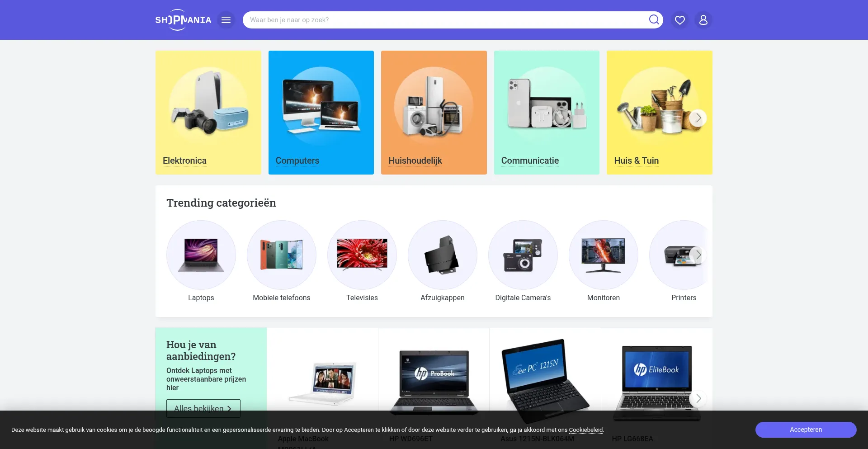Open the HP EliteBook product image
Viewport: 868px width, 449px height.
point(656,383)
